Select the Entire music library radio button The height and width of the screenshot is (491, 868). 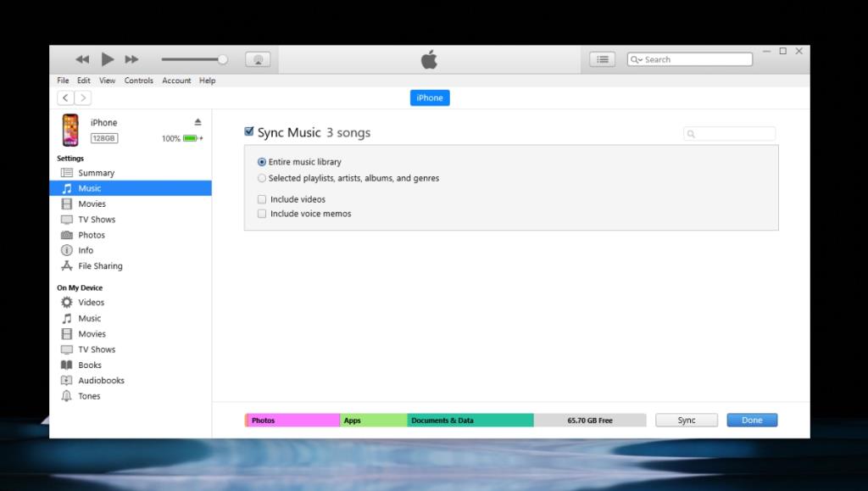pyautogui.click(x=262, y=162)
